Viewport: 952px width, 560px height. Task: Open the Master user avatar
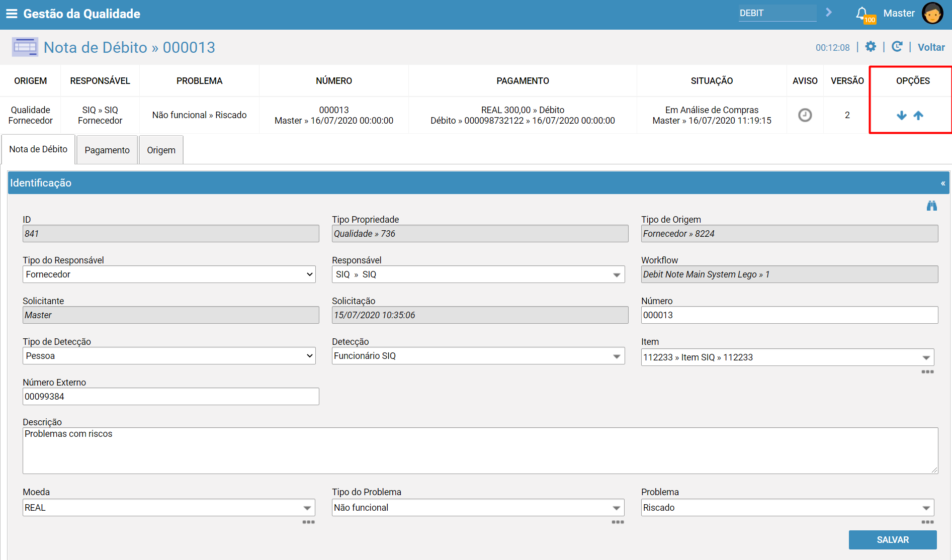click(932, 13)
